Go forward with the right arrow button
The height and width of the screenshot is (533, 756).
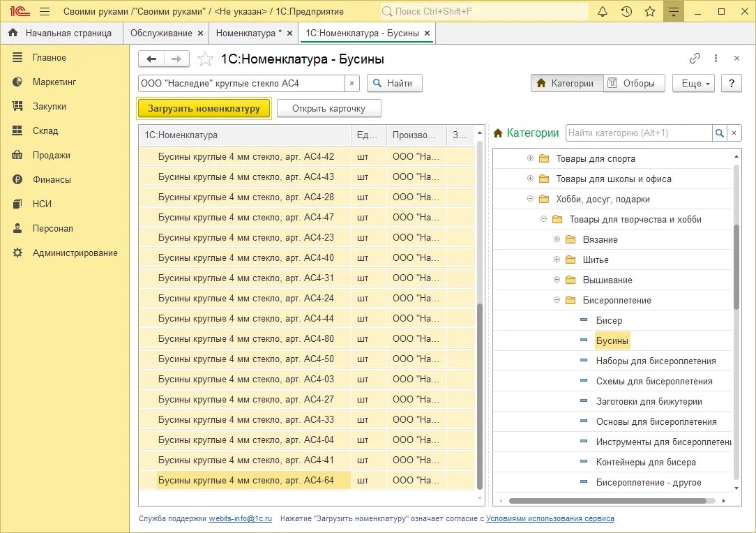(176, 59)
